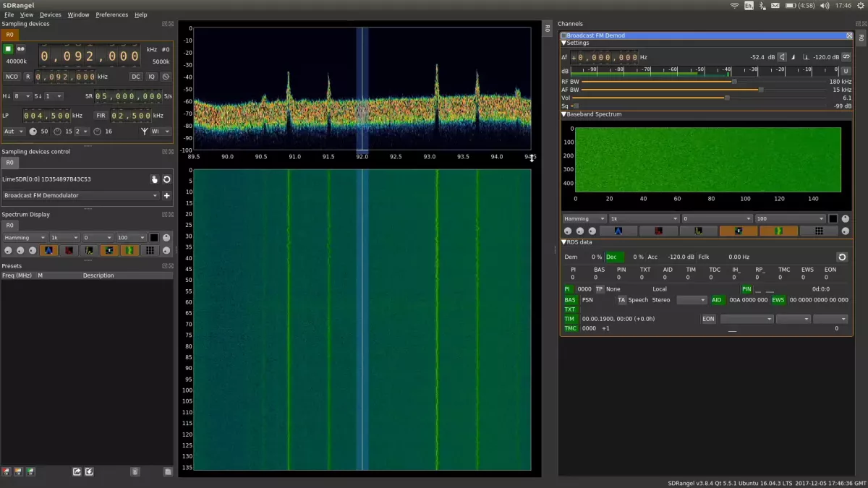Click the FIR filter button

point(101,116)
